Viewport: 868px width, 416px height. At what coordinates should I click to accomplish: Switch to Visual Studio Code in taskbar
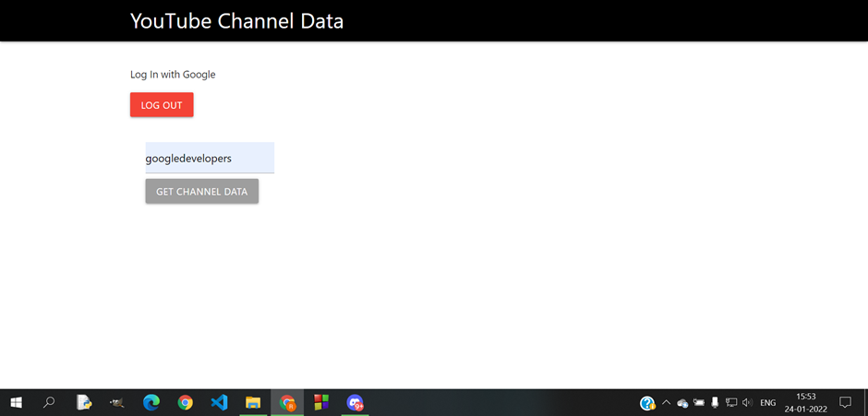point(219,403)
